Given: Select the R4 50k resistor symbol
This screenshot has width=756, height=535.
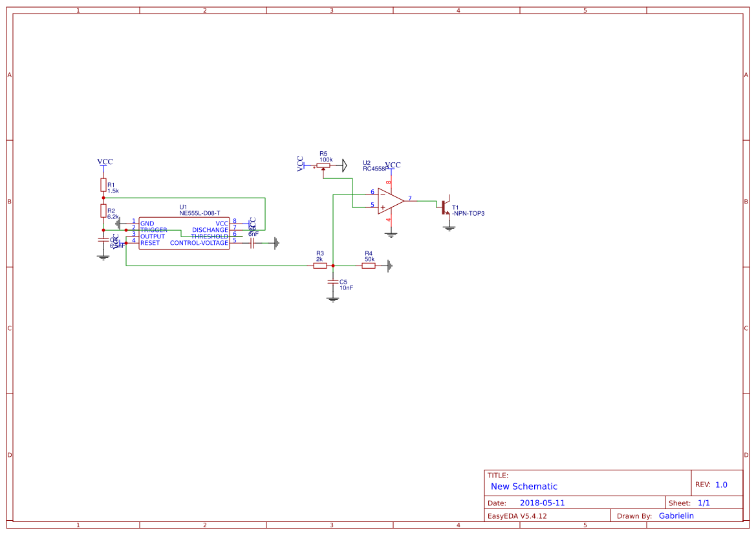Looking at the screenshot, I should pos(369,266).
